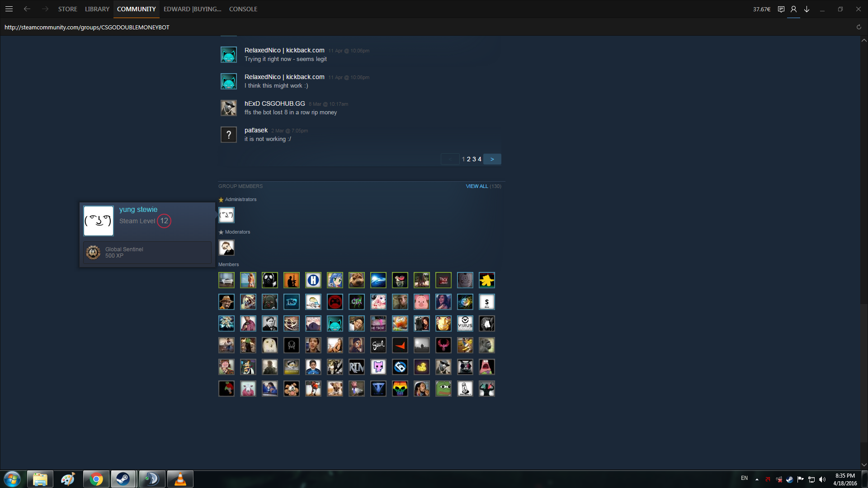The height and width of the screenshot is (488, 868).
Task: Click the scrollbar down arrow
Action: (864, 465)
